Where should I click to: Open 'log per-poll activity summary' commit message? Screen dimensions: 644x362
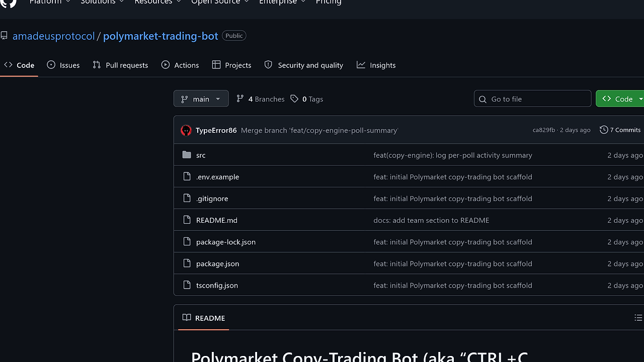click(x=453, y=155)
